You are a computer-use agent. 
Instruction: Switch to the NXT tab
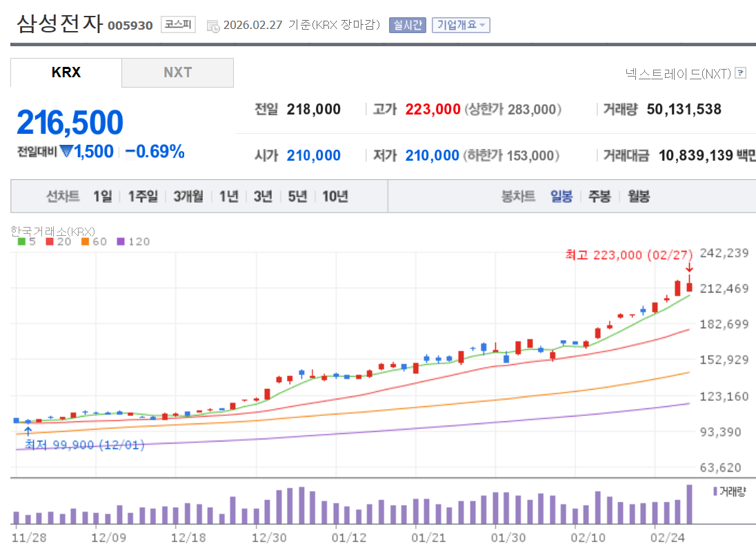[x=177, y=72]
